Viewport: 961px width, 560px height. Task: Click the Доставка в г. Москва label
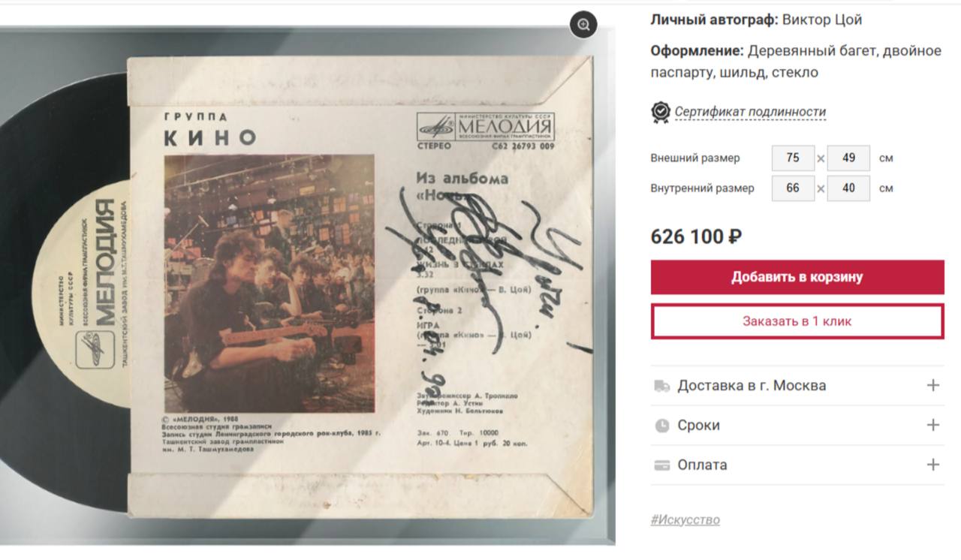click(x=752, y=386)
